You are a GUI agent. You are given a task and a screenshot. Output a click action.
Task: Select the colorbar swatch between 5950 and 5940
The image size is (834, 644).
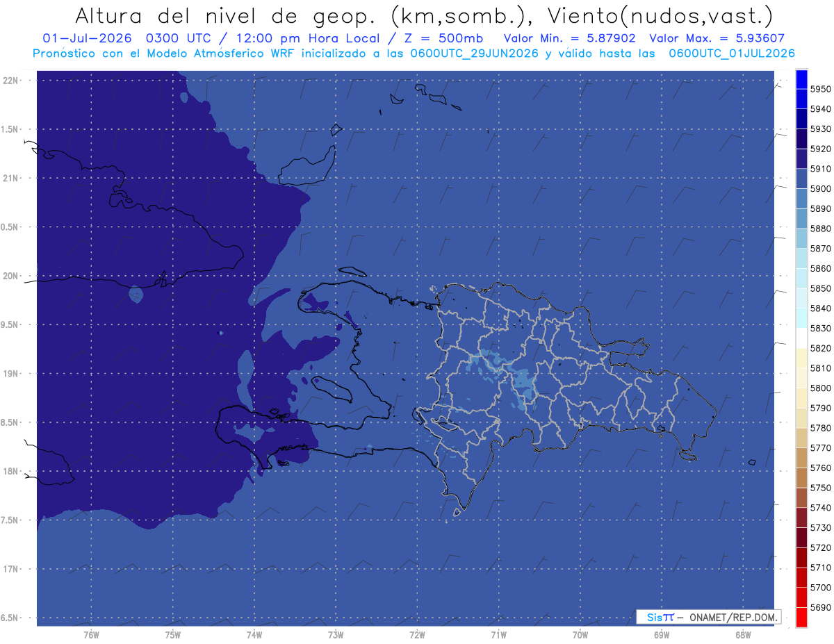coord(801,99)
